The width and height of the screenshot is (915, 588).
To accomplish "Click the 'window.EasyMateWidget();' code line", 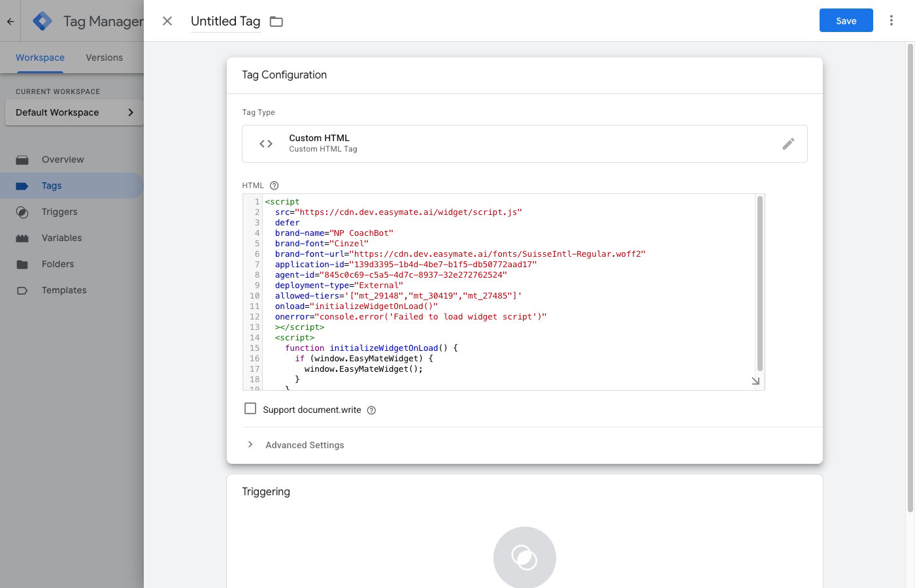I will pos(363,369).
